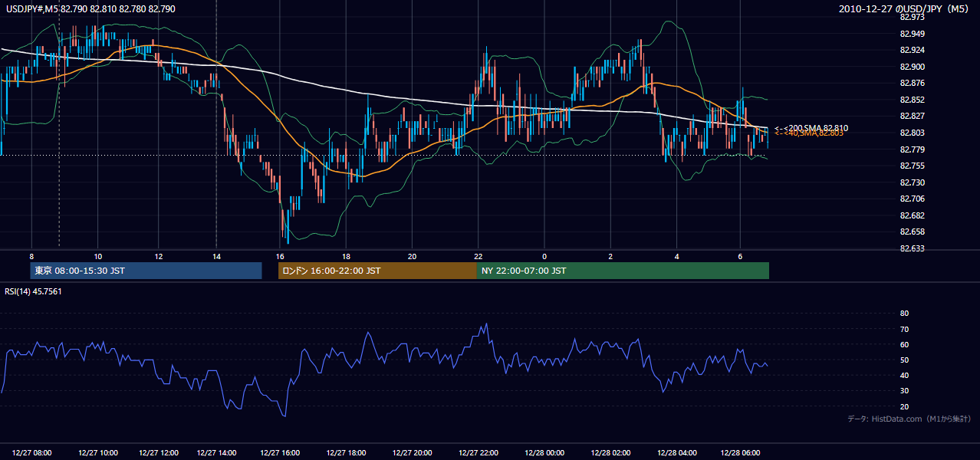Click the 12/27 22:00 bottom time label
This screenshot has height=460, width=980.
pyautogui.click(x=478, y=453)
